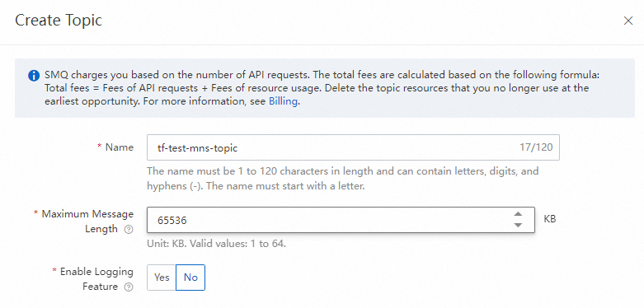
Task: Click the KB unit label
Action: [550, 219]
